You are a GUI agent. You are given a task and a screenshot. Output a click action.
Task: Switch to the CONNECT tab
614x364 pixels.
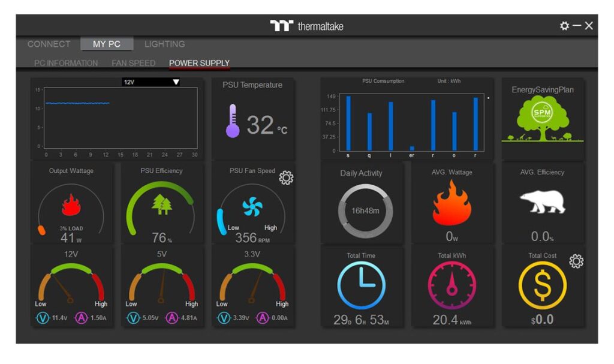click(x=49, y=44)
